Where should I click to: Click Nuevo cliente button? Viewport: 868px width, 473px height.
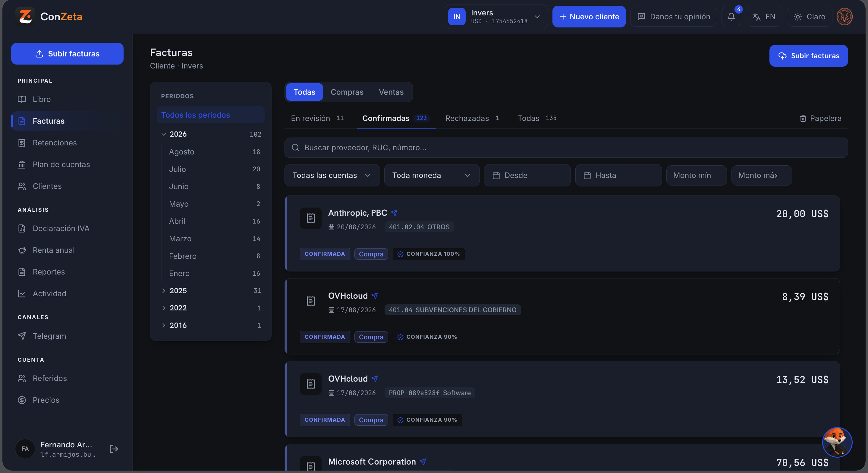pos(589,17)
